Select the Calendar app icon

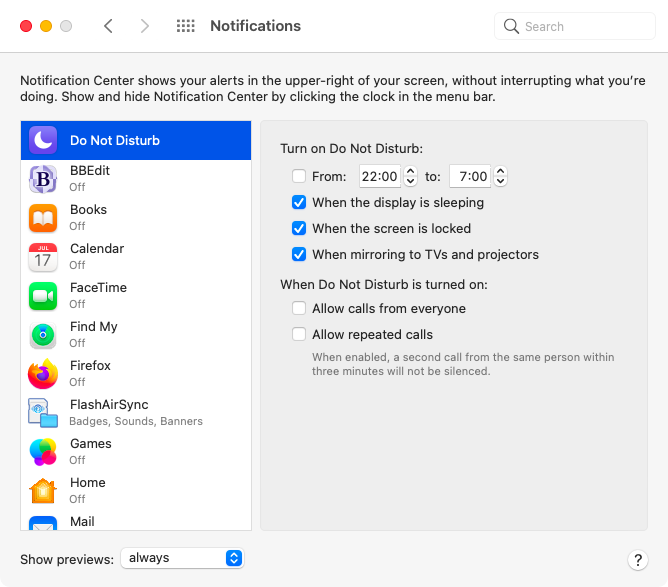[x=43, y=257]
